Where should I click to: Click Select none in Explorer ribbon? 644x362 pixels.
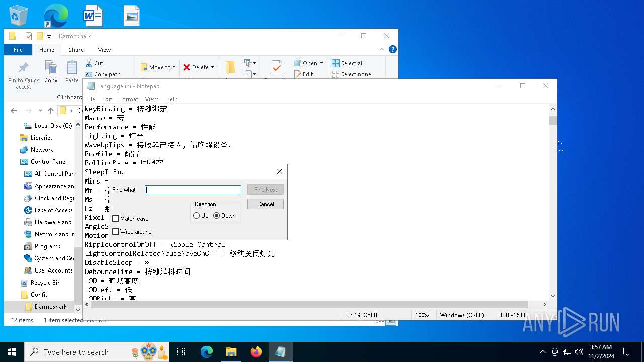[351, 74]
